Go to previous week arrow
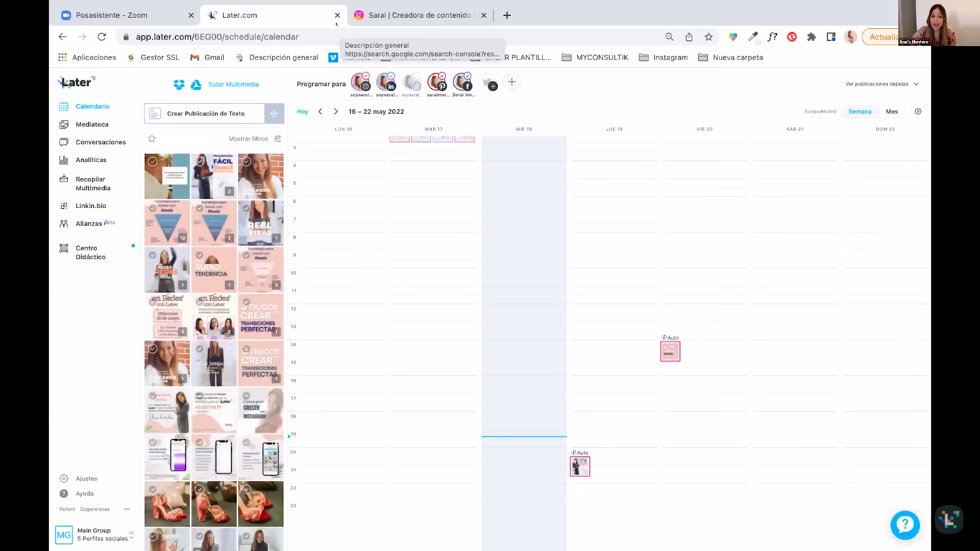The image size is (980, 551). (320, 111)
